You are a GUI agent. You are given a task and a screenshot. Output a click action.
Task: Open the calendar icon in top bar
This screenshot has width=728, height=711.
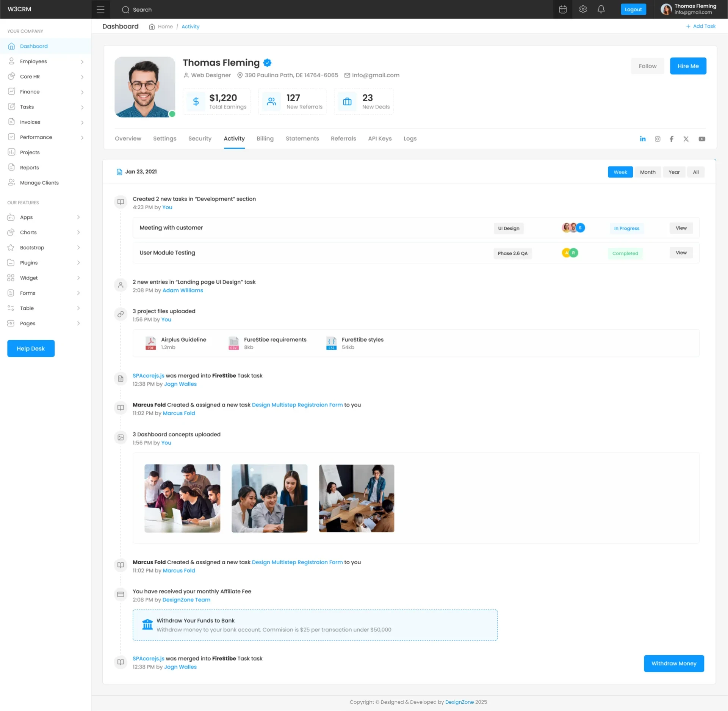pos(563,9)
